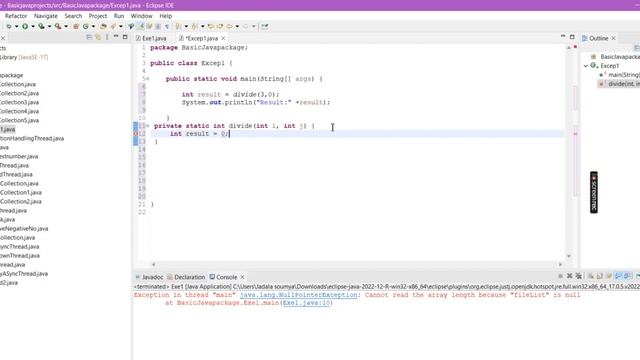Close the Console view tab
The width and height of the screenshot is (640, 360).
[242, 277]
